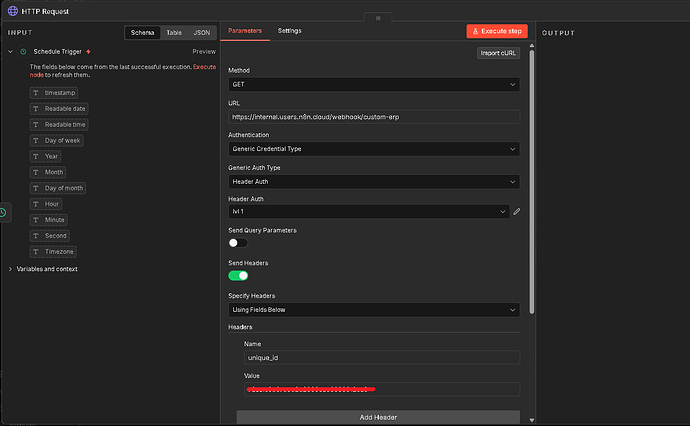690x426 pixels.
Task: Switch input view to JSON tab
Action: [x=201, y=33]
